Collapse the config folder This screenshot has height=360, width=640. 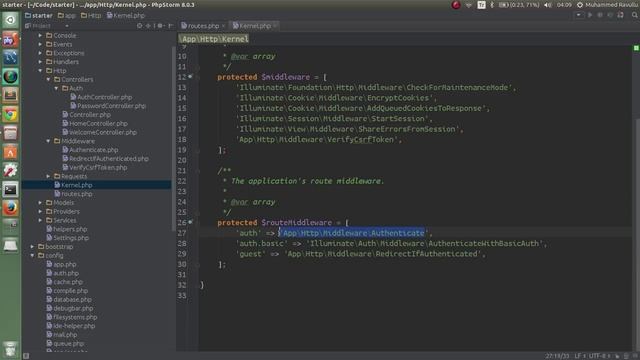point(32,256)
